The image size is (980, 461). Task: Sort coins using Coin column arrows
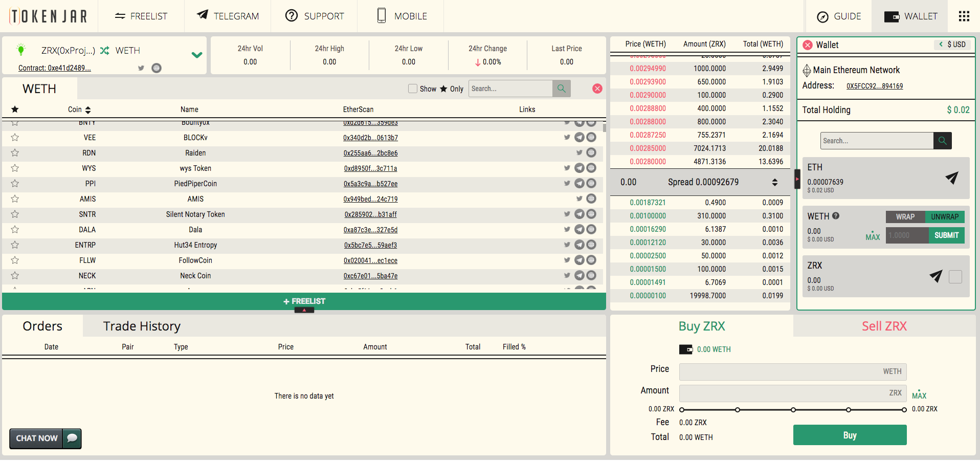point(88,110)
